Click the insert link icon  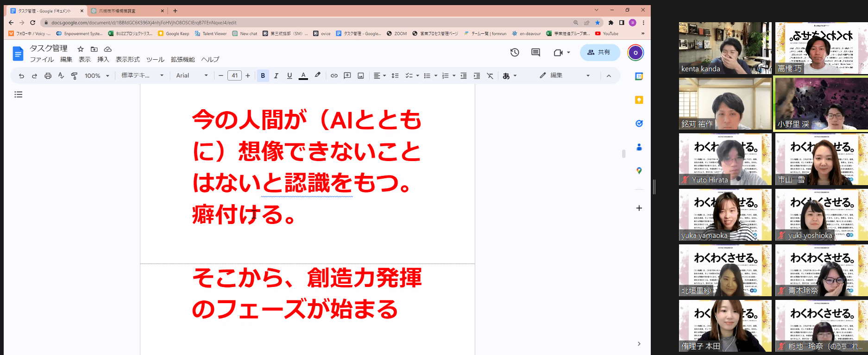pos(334,76)
